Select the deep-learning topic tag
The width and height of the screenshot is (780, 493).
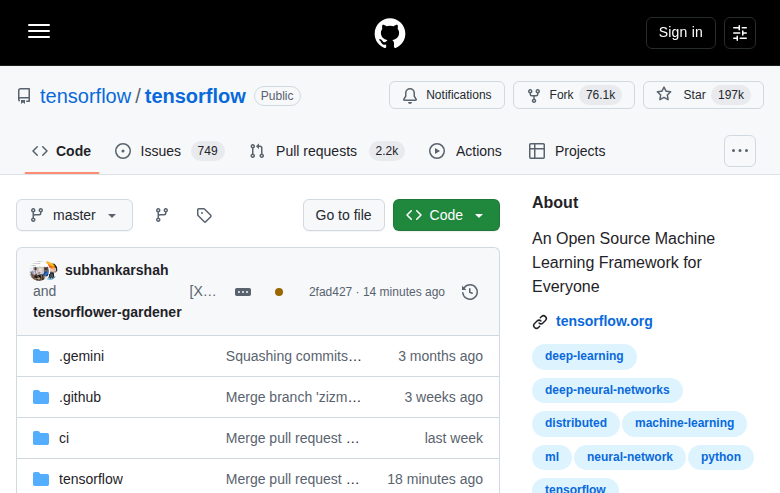[584, 356]
